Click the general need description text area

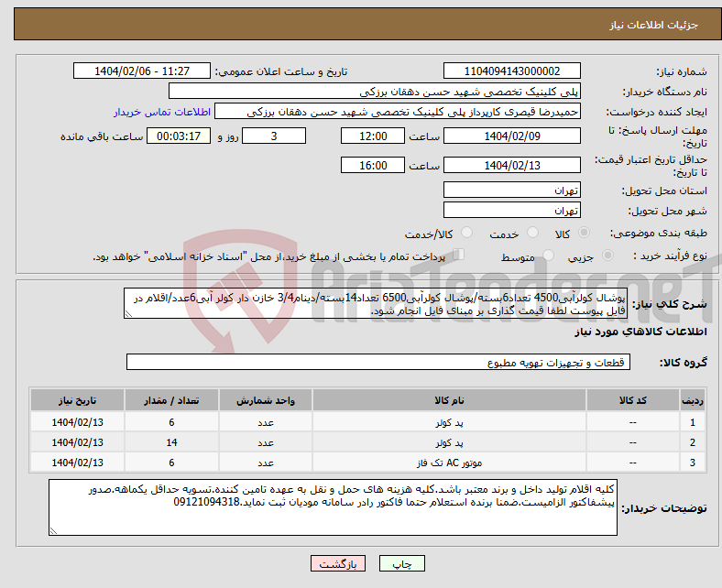coord(376,303)
